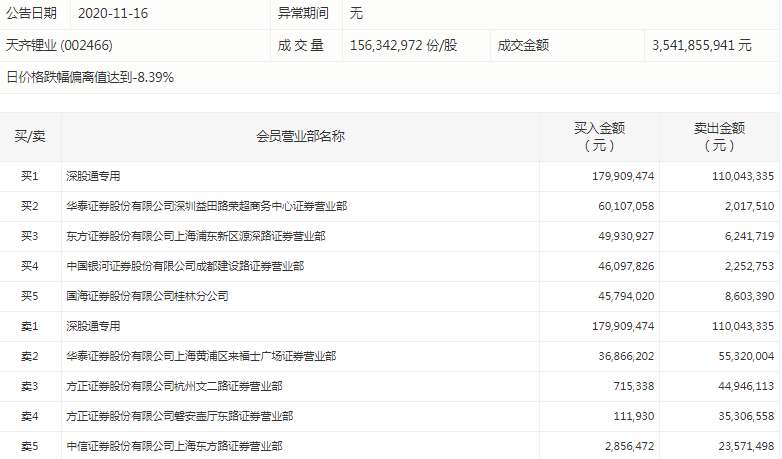Select 方正证券 杭州文二路 branch name

pos(174,386)
